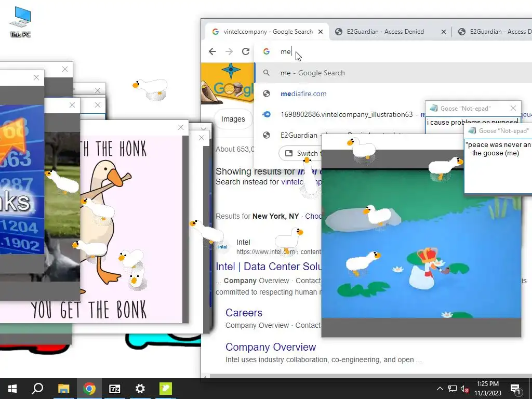Select the vintelcompany_illustration63 suggestion
Screen dimensions: 532x399
(339, 114)
